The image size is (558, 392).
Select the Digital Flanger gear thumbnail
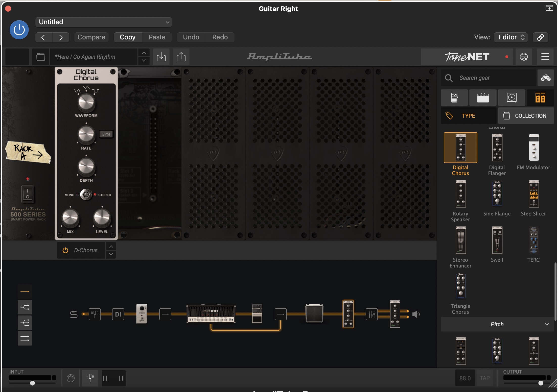point(497,148)
